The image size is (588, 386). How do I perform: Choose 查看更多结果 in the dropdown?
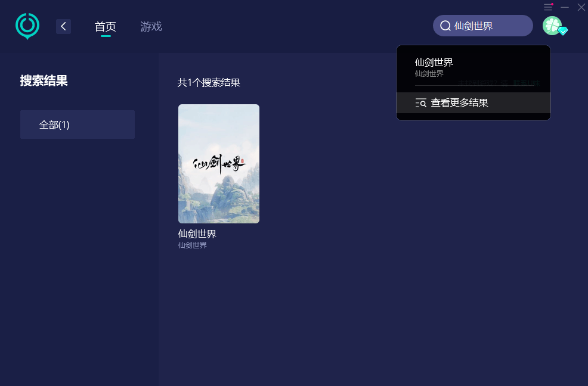tap(474, 102)
